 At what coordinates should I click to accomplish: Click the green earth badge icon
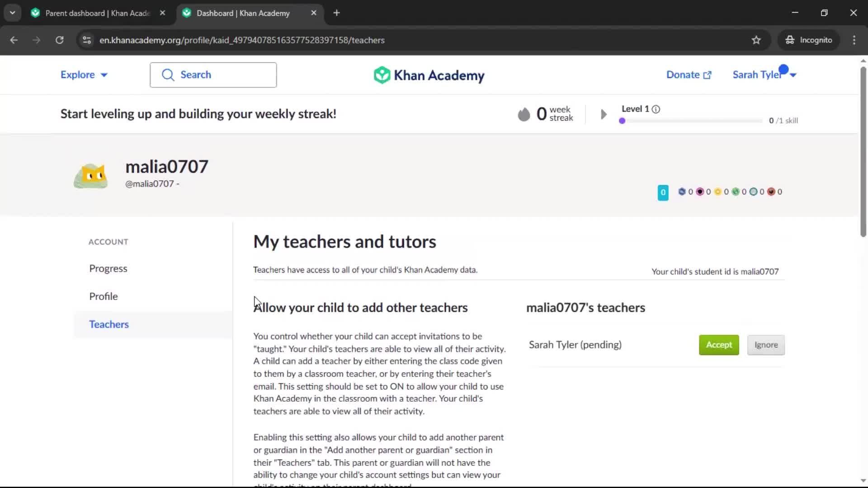[x=736, y=192]
